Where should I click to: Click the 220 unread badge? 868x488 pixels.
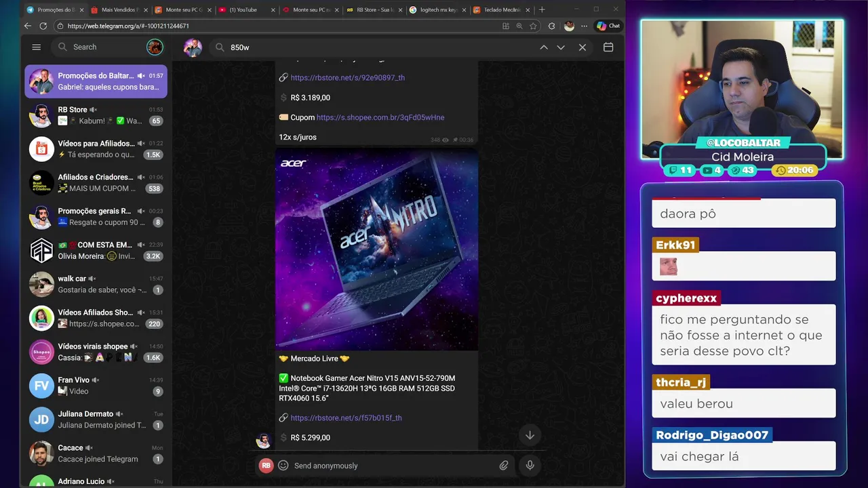click(x=154, y=324)
